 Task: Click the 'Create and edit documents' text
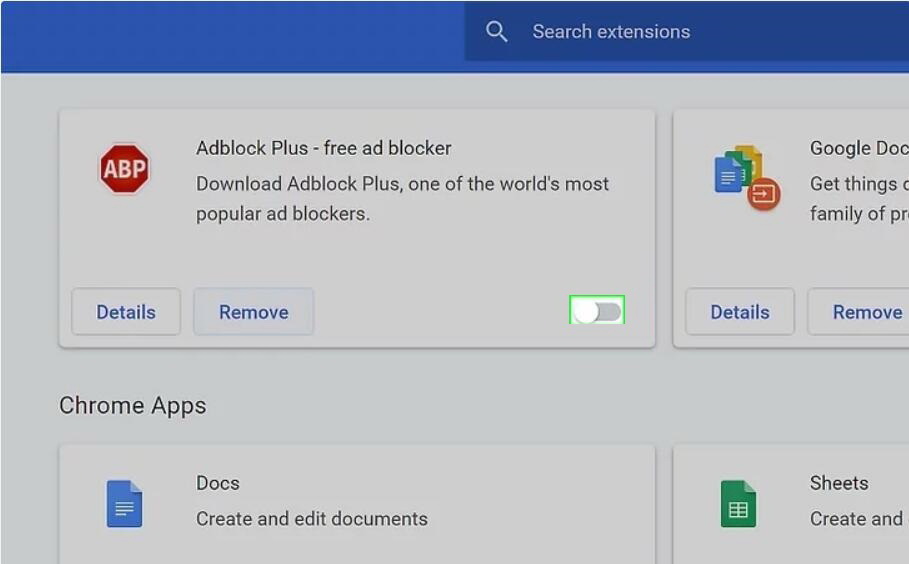click(311, 519)
